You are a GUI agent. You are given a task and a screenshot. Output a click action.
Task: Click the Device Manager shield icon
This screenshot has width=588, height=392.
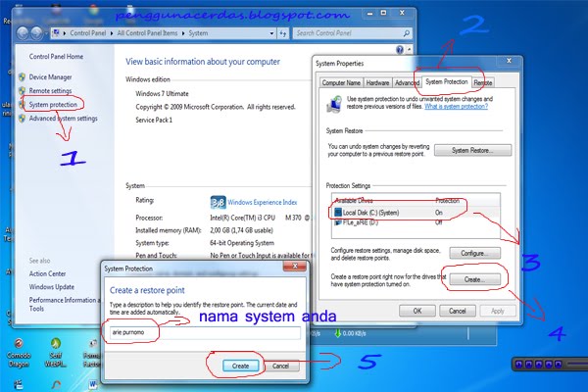pos(23,77)
